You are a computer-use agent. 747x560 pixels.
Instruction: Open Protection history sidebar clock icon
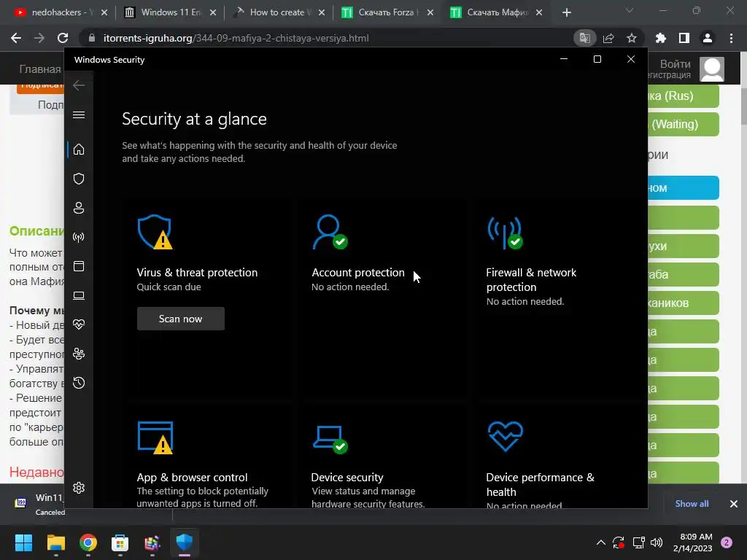pyautogui.click(x=79, y=383)
